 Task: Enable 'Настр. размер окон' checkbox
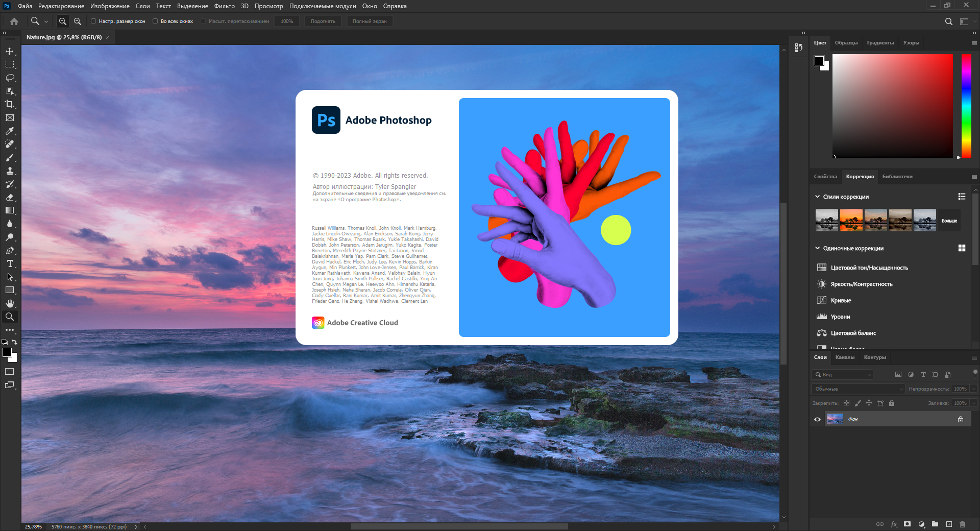93,21
